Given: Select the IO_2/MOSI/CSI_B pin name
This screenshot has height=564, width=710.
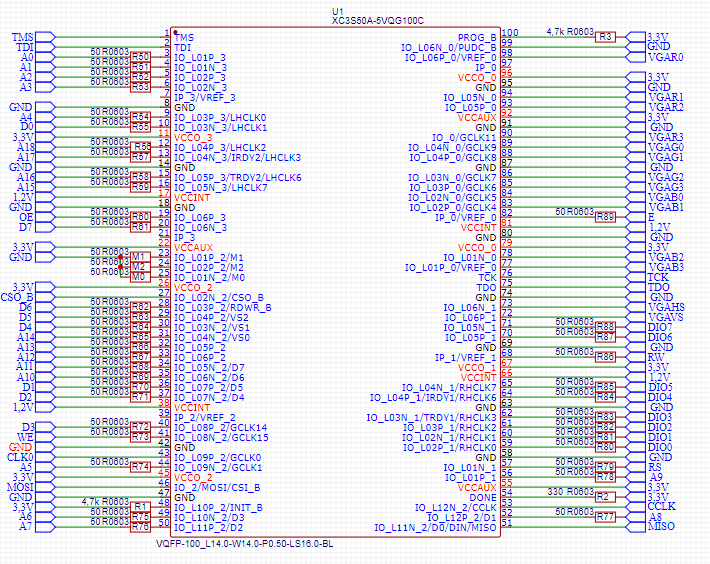Looking at the screenshot, I should [217, 488].
